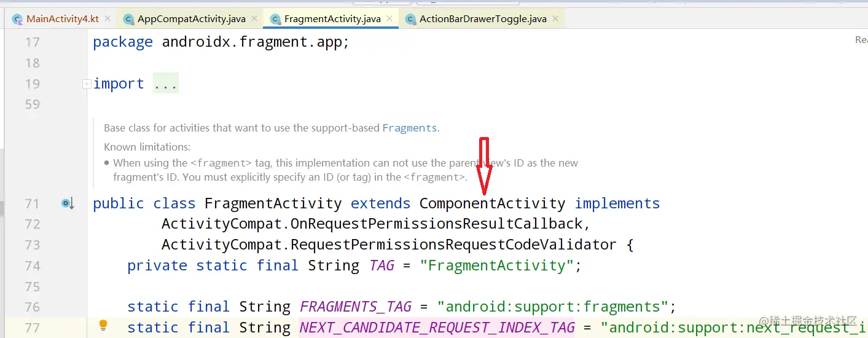Image resolution: width=868 pixels, height=338 pixels.
Task: Click the Kotlin file icon of MainActivity4.kt
Action: [17, 19]
